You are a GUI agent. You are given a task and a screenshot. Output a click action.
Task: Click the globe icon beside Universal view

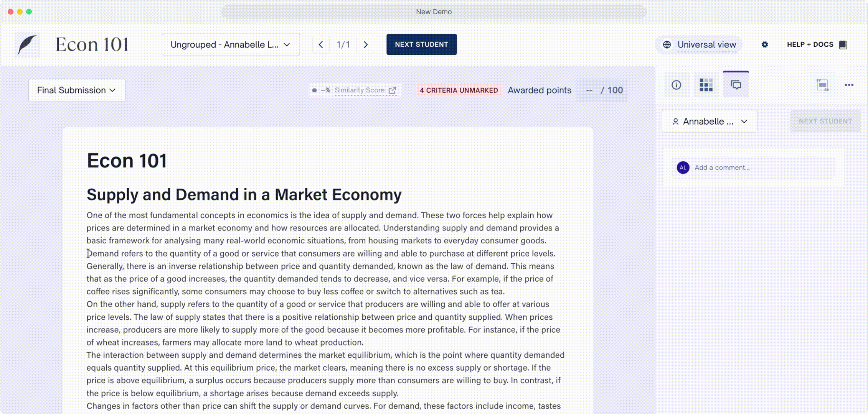667,44
